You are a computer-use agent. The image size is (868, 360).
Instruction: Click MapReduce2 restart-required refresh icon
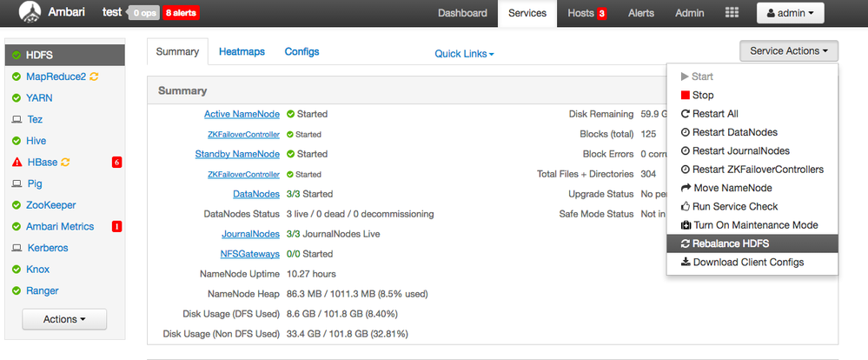click(95, 77)
